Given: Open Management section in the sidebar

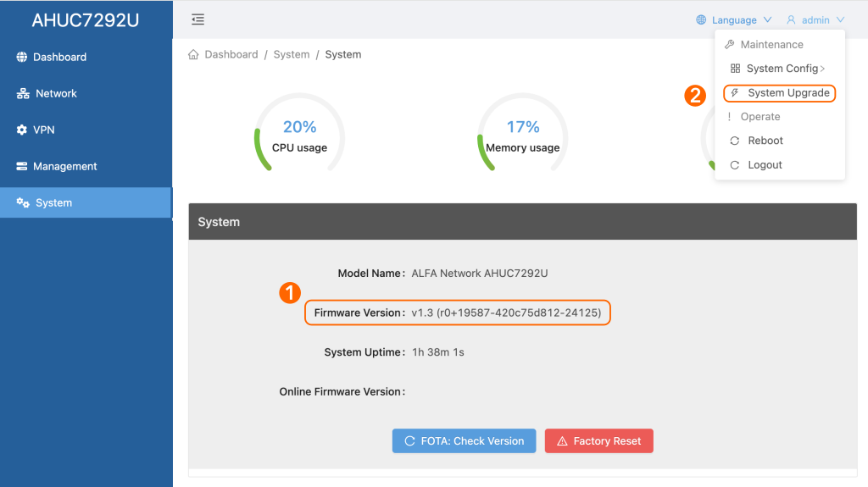Looking at the screenshot, I should [x=86, y=166].
